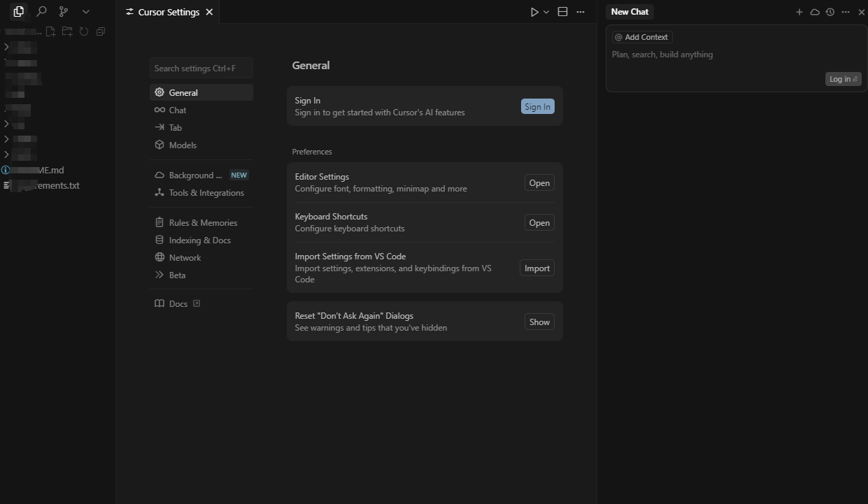Open Tab settings section
The height and width of the screenshot is (504, 868).
click(x=201, y=127)
